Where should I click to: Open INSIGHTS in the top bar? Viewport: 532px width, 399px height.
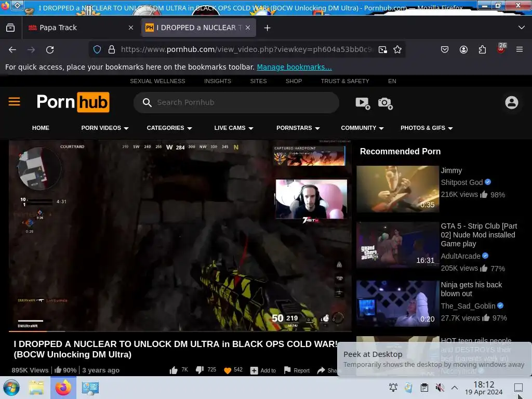[218, 81]
